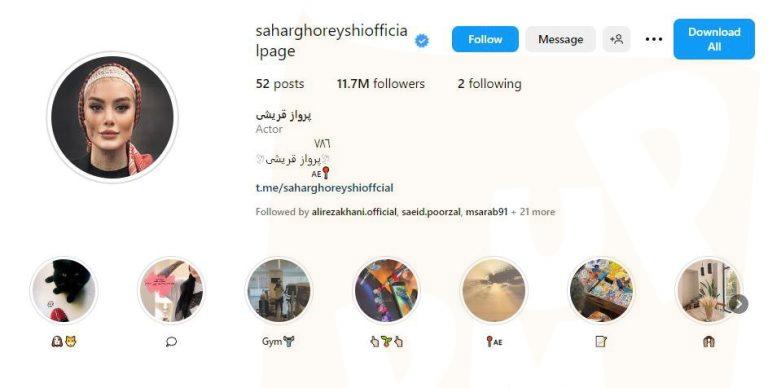
Task: Open the interior room highlight
Action: click(x=708, y=291)
